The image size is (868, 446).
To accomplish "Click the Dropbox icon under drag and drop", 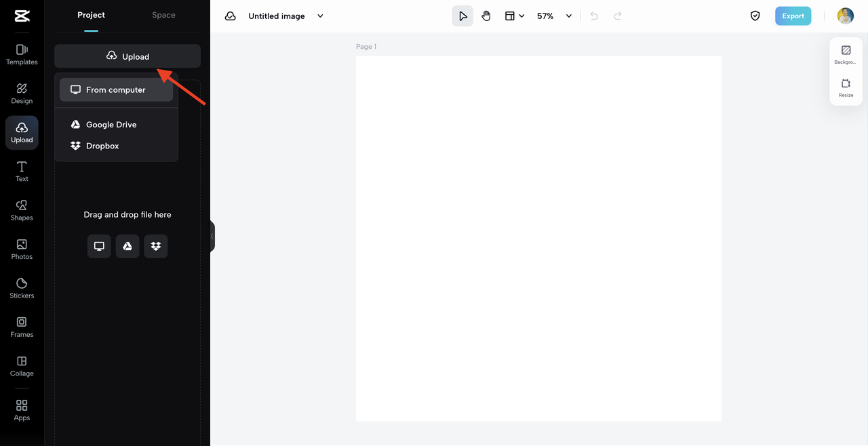I will point(156,246).
